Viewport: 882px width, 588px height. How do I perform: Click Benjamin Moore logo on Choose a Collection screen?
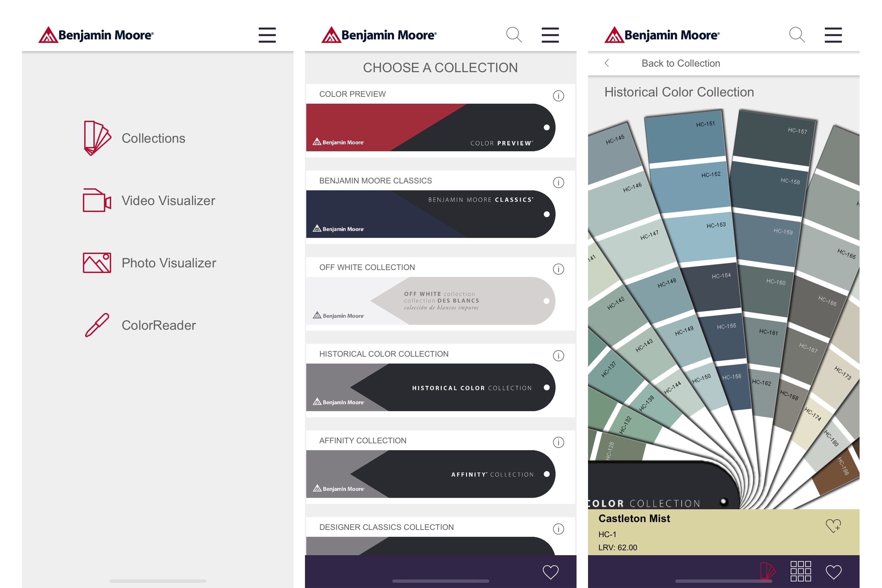(379, 35)
